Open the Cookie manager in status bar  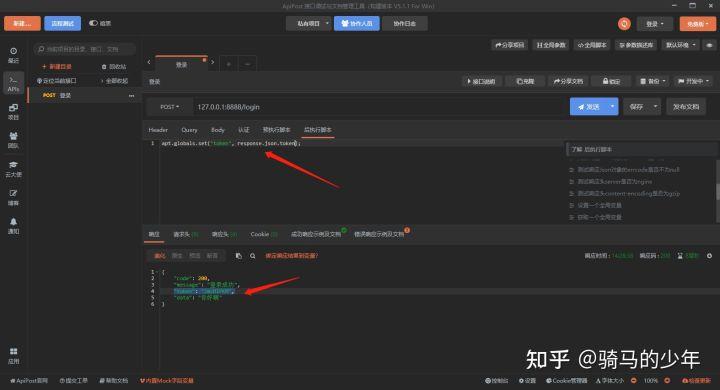click(x=566, y=380)
